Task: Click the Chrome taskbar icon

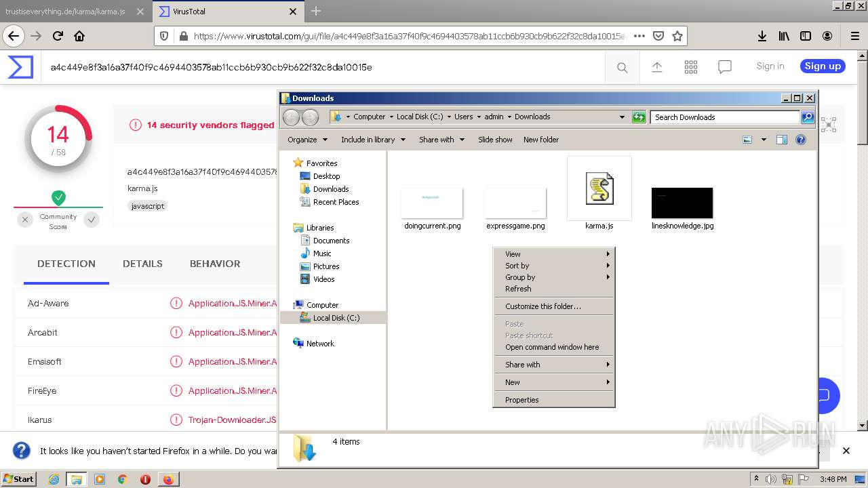Action: (x=122, y=479)
